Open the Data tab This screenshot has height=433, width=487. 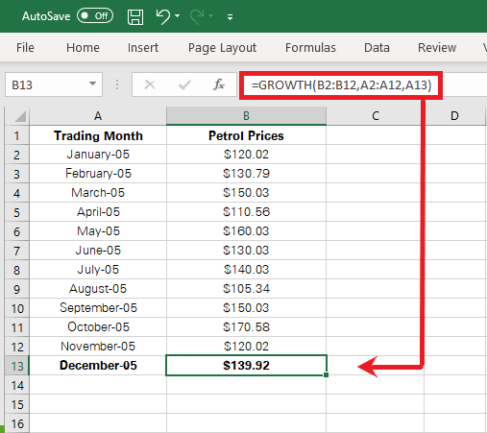click(x=377, y=48)
